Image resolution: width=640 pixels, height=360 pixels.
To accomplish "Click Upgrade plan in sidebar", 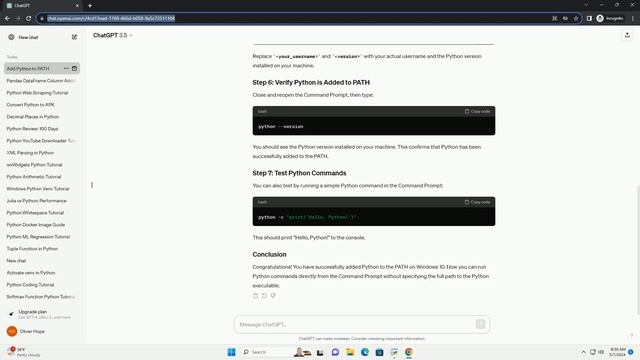I will coord(41,314).
